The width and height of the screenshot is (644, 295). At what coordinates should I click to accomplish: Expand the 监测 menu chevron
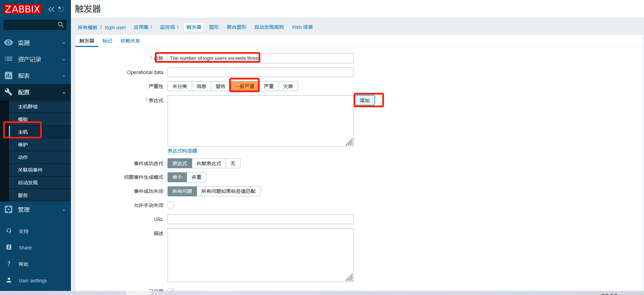coord(64,43)
